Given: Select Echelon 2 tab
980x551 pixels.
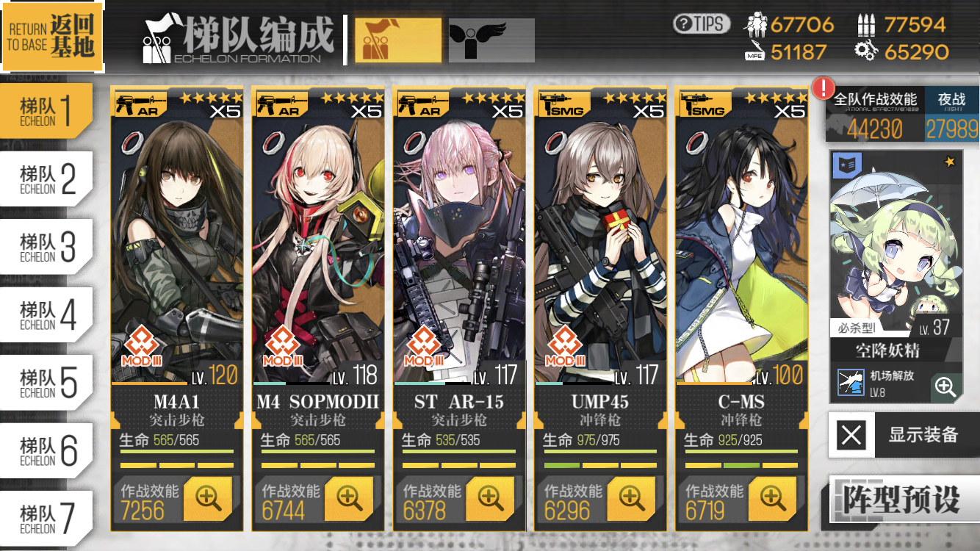Looking at the screenshot, I should (x=46, y=179).
